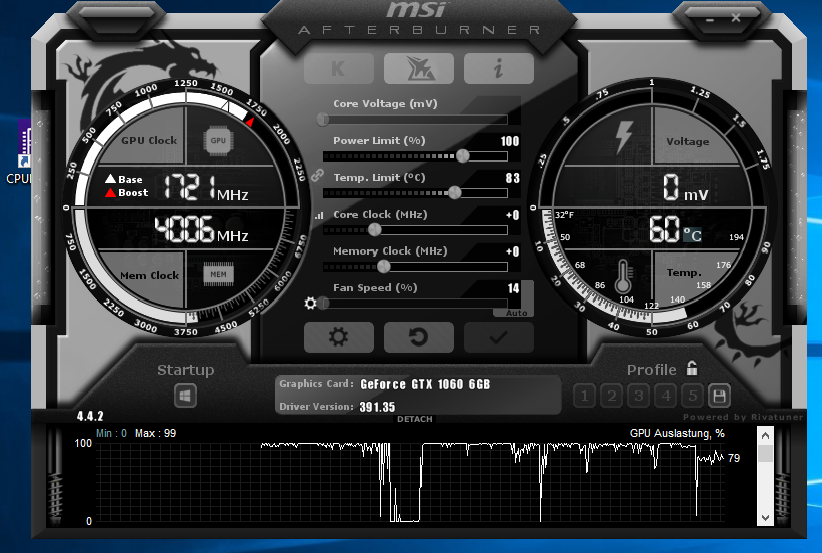Click the Memory Clock offset value +0
This screenshot has height=553, width=822.
[513, 252]
